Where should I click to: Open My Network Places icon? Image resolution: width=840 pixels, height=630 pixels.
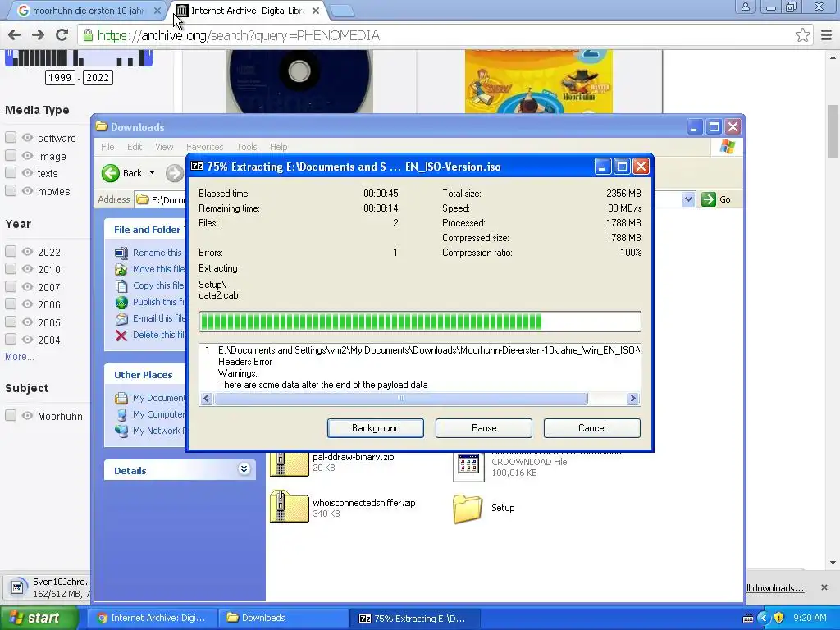click(121, 431)
